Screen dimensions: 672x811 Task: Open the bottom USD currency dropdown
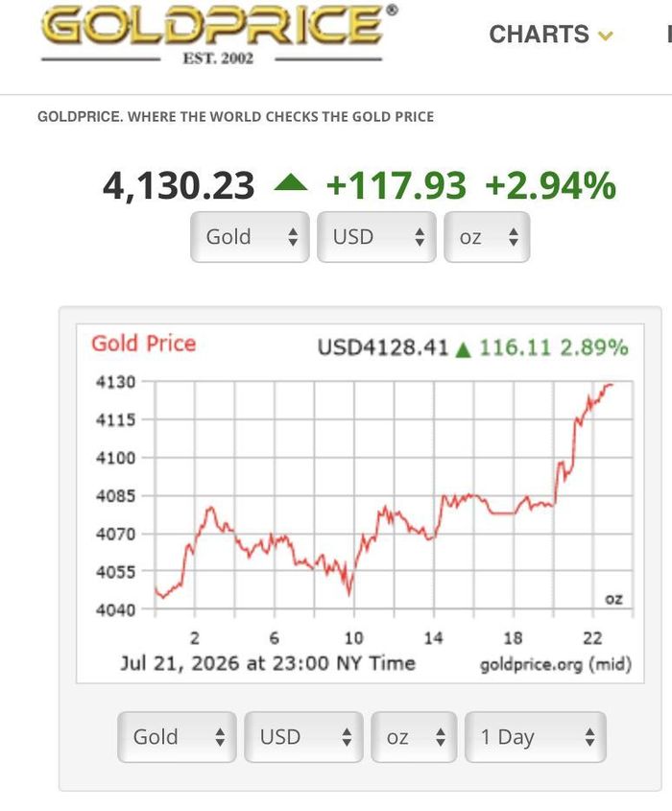coord(303,736)
